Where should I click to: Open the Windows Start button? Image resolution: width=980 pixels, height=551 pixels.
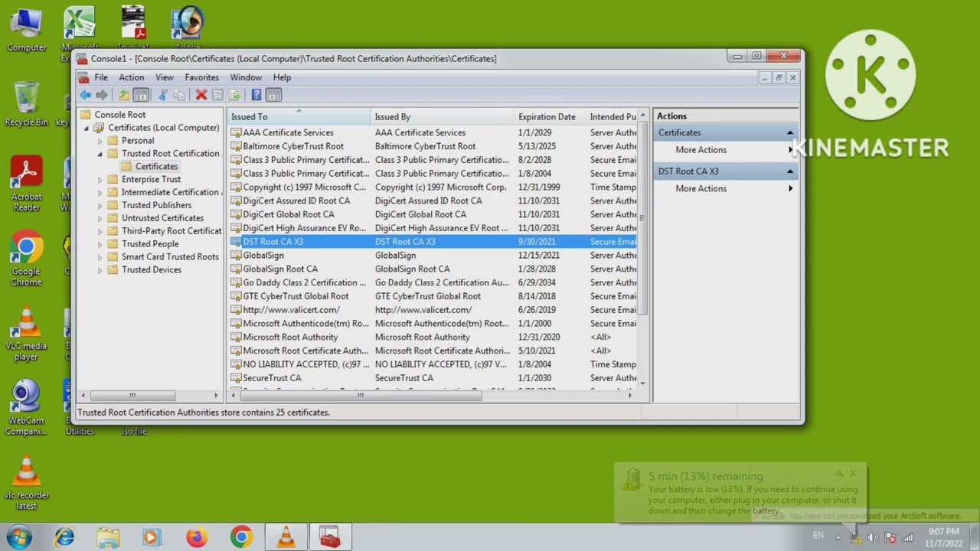[x=19, y=537]
